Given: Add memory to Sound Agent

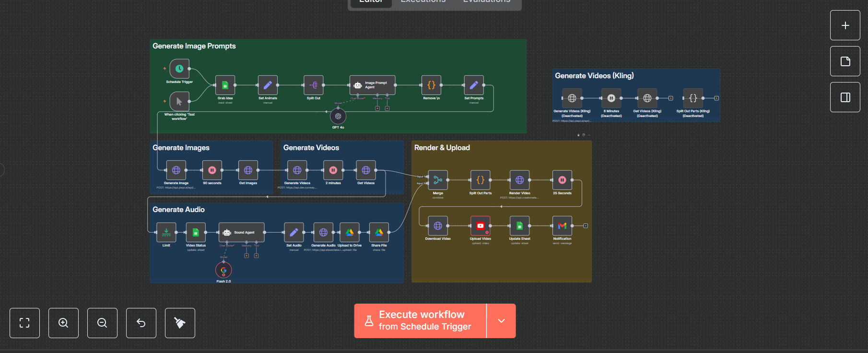Looking at the screenshot, I should pos(246,256).
